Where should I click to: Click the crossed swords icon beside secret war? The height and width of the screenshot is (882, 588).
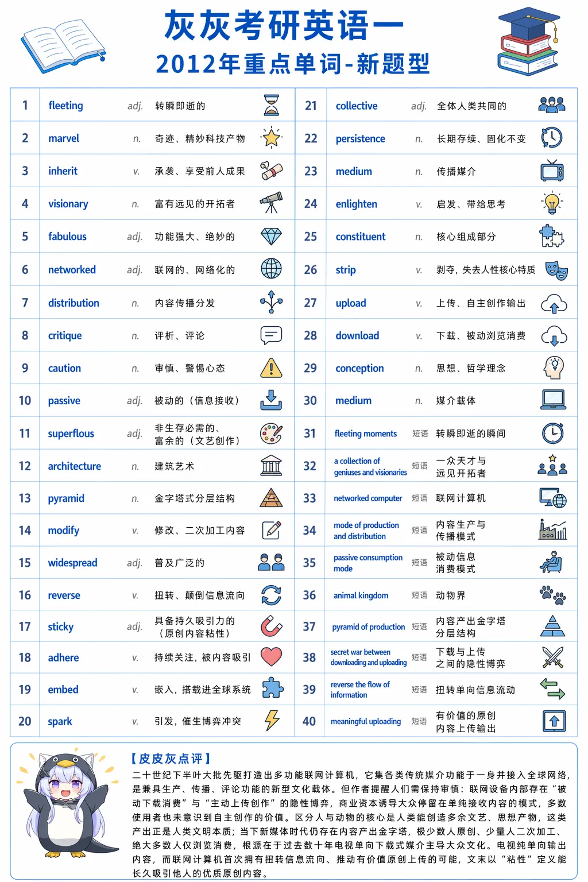[553, 657]
